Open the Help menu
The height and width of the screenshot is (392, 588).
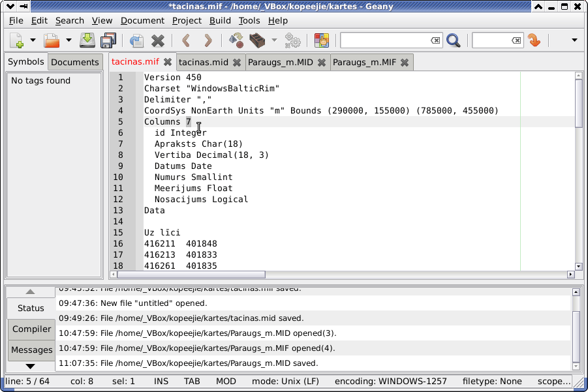coord(278,21)
